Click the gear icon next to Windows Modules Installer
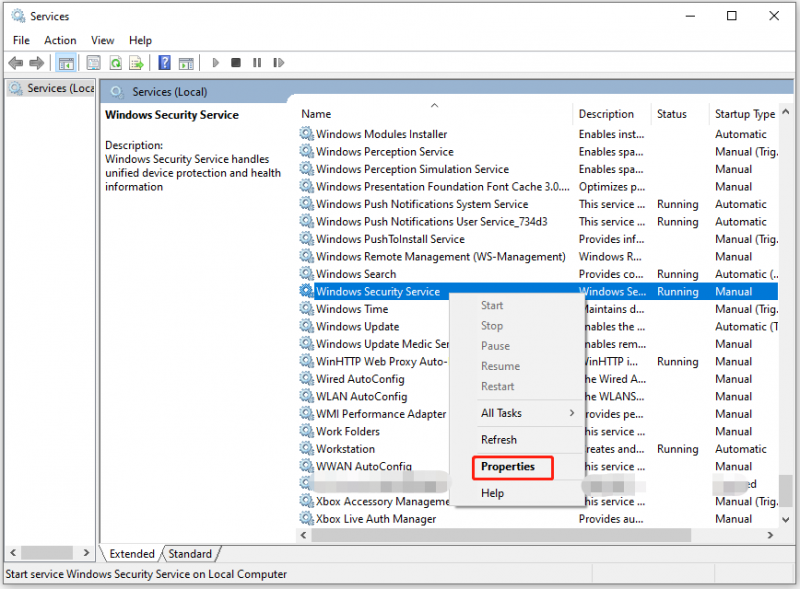Image resolution: width=800 pixels, height=589 pixels. (306, 134)
